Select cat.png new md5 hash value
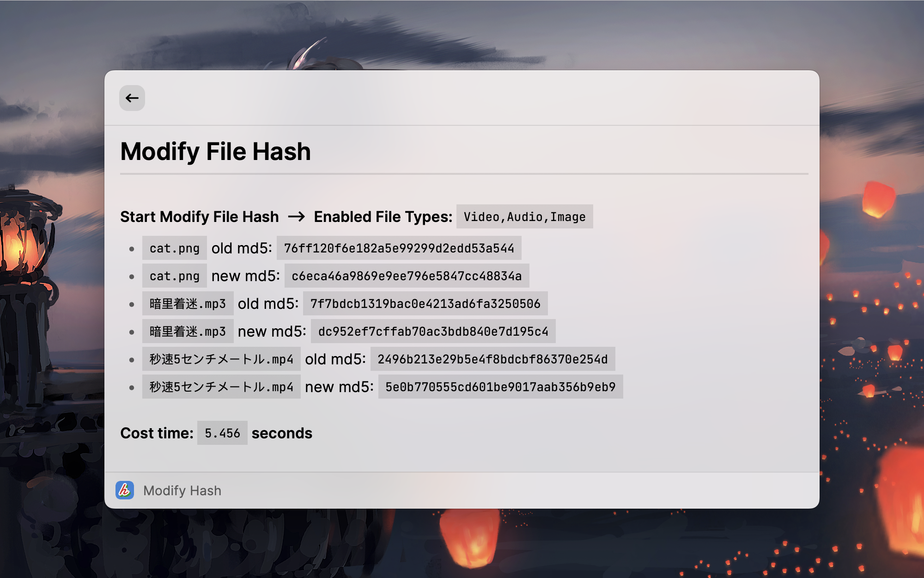This screenshot has height=578, width=924. pyautogui.click(x=407, y=276)
